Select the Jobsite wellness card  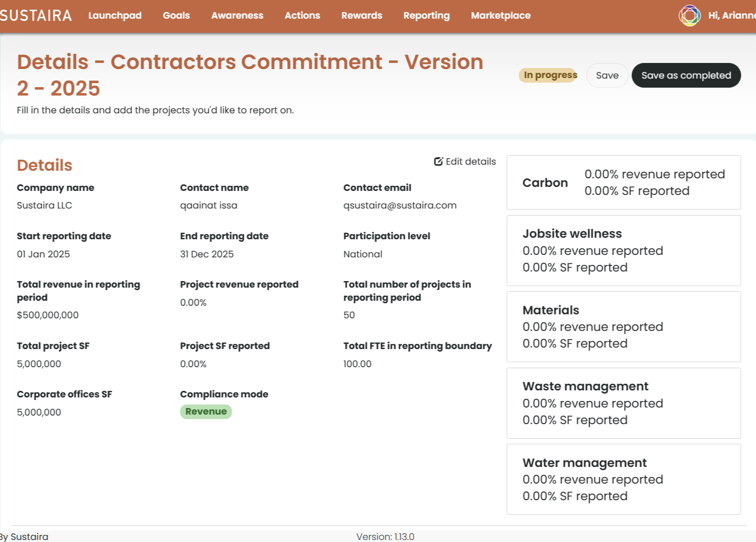tap(623, 250)
